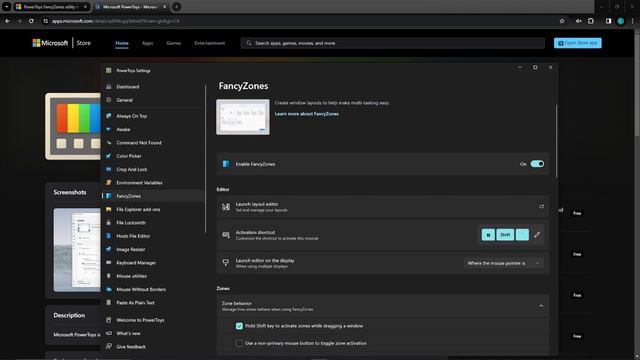
Task: Follow Learn more about FancyZones link
Action: tap(307, 114)
